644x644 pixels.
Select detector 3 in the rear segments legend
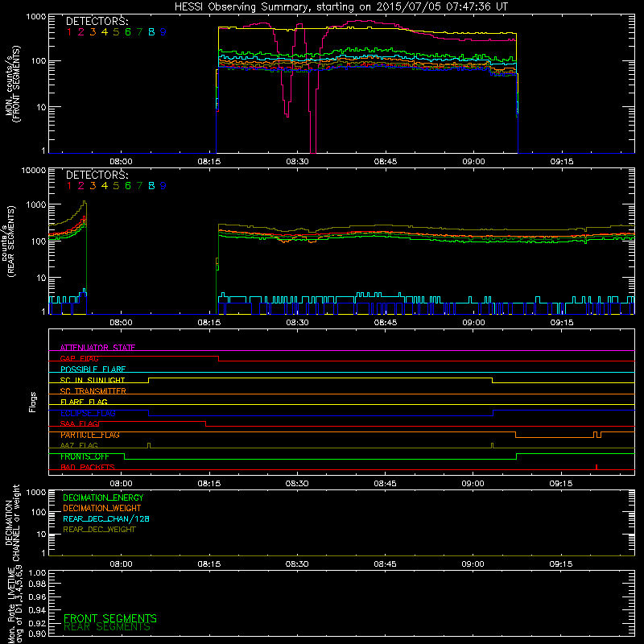point(93,186)
